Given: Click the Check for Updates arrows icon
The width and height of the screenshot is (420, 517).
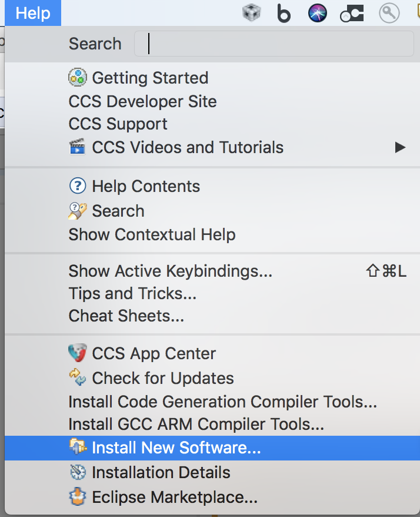Looking at the screenshot, I should click(x=78, y=378).
